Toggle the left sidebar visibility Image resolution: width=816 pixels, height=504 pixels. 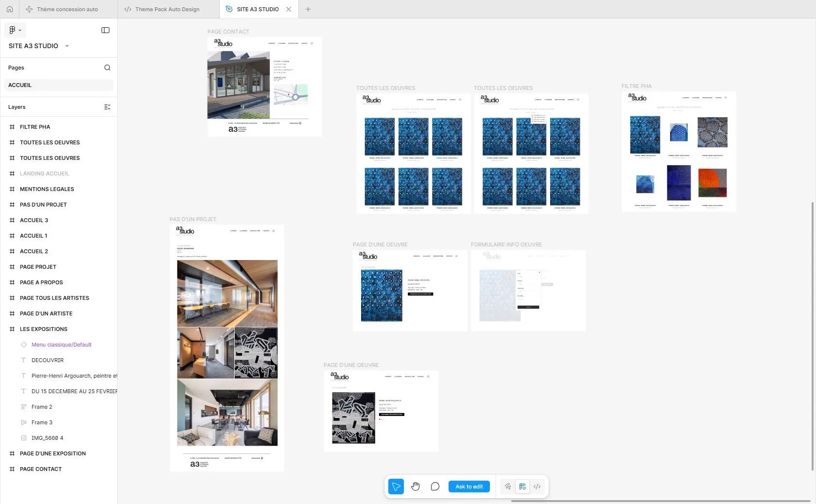pos(105,30)
